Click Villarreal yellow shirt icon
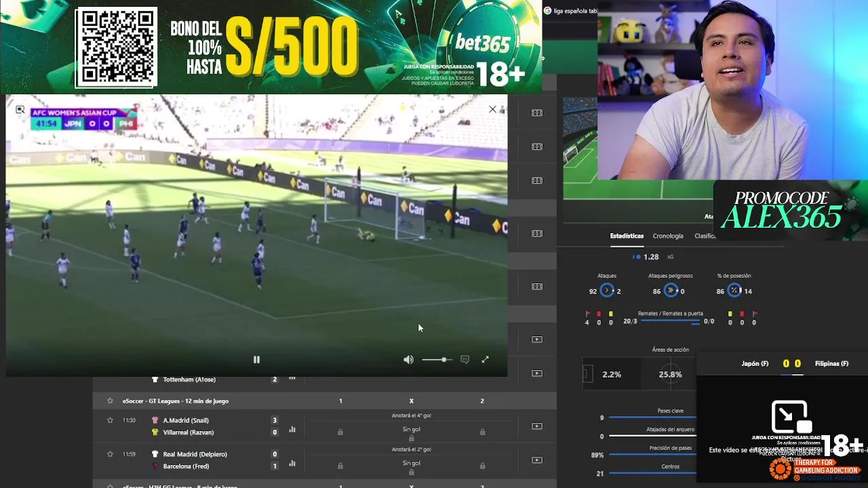 point(155,432)
